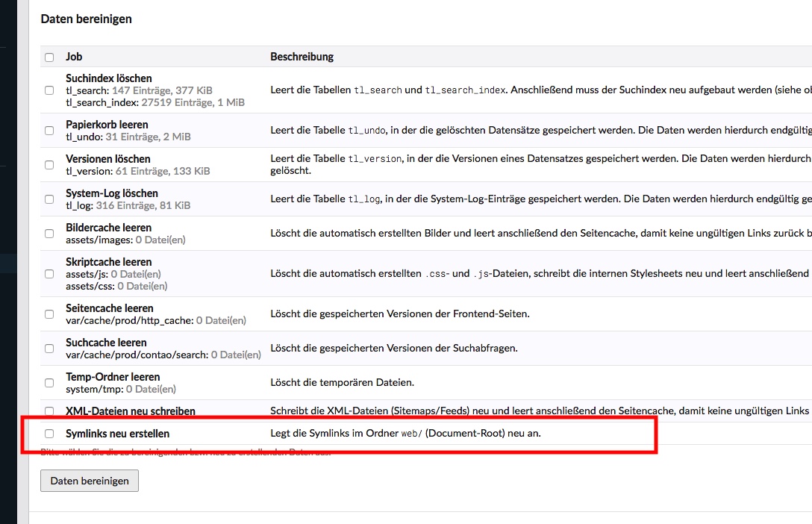Click description about automatisch erstellten Bilder
This screenshot has width=812, height=524.
tap(541, 233)
